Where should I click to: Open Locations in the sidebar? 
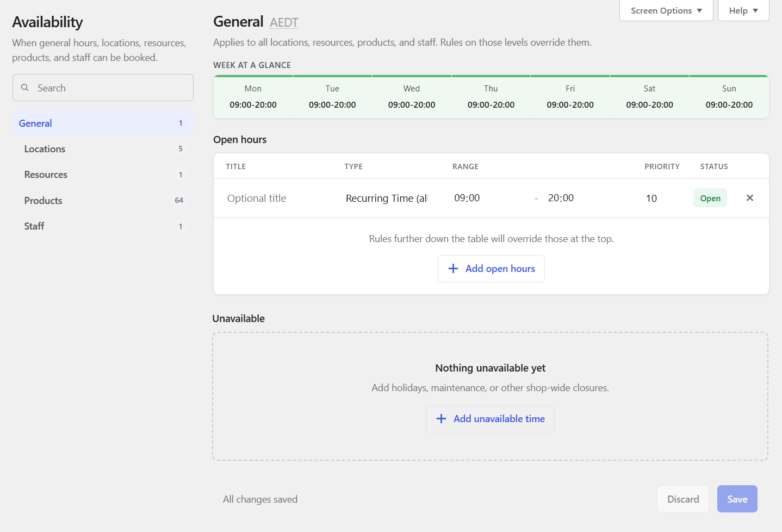pyautogui.click(x=103, y=149)
